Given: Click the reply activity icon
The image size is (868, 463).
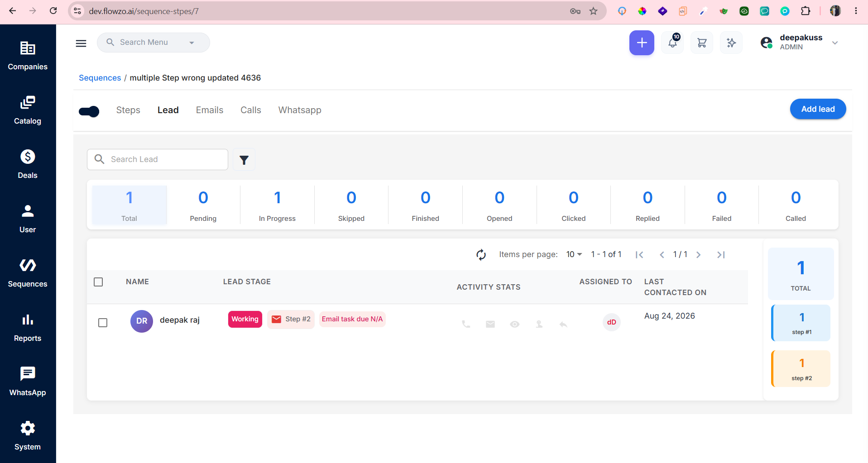Looking at the screenshot, I should coord(563,324).
